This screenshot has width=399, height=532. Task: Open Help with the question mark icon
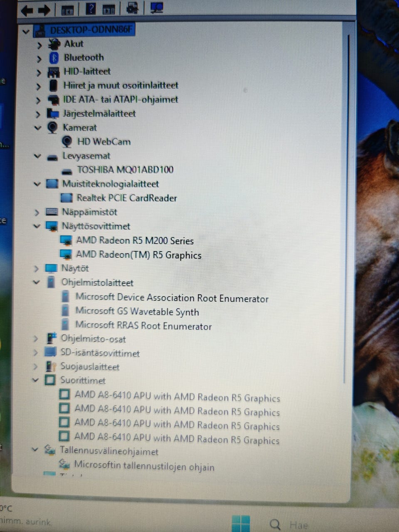pyautogui.click(x=91, y=9)
